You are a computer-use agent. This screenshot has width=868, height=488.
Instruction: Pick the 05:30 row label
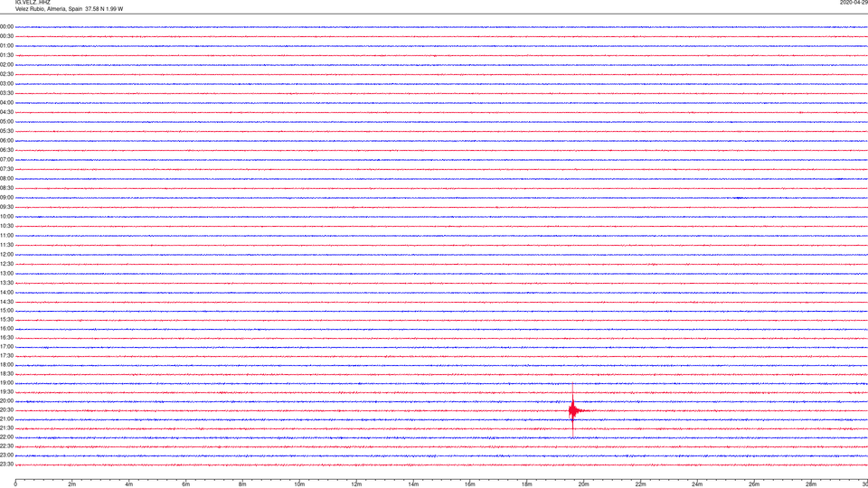6,131
